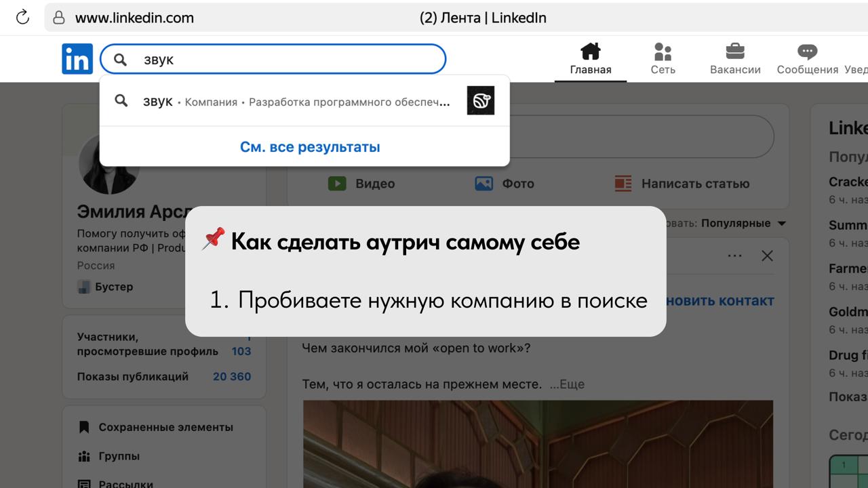Open Рассылки in sidebar
Image resolution: width=868 pixels, height=488 pixels.
[115, 484]
